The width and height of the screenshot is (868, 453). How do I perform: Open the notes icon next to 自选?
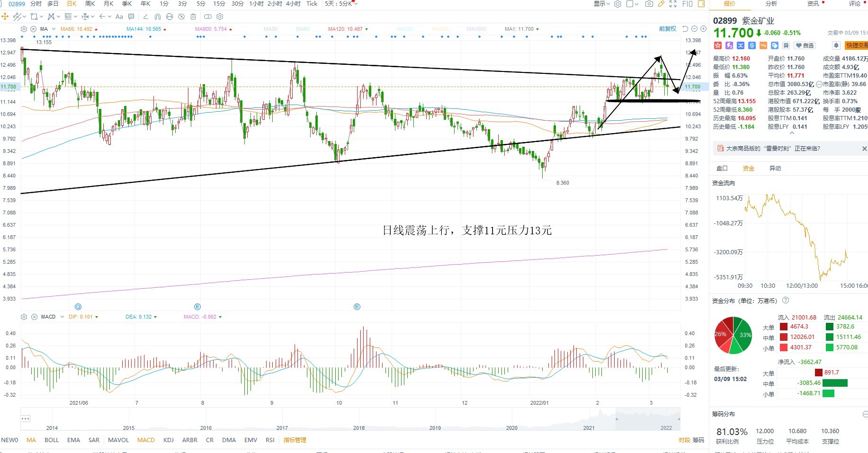pyautogui.click(x=786, y=45)
